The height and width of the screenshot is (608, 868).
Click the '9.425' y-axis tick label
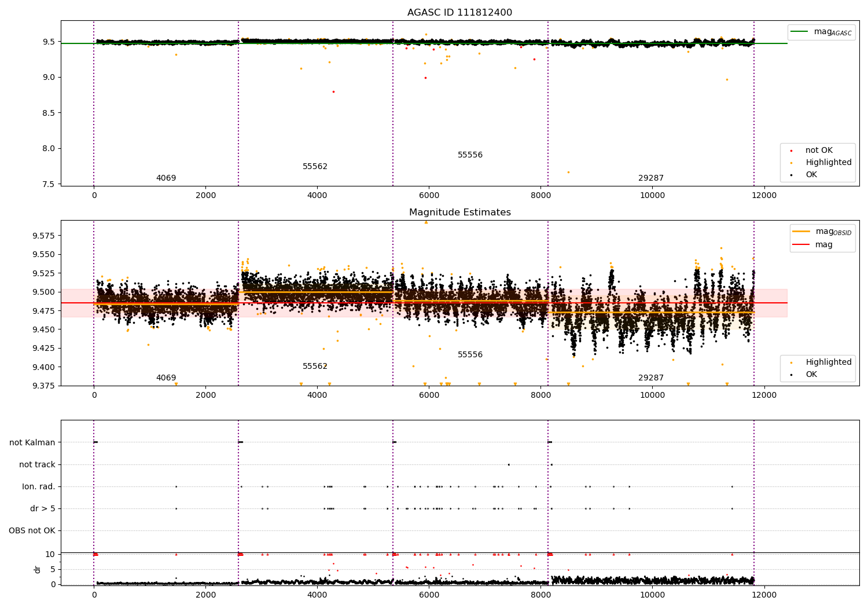tap(44, 349)
